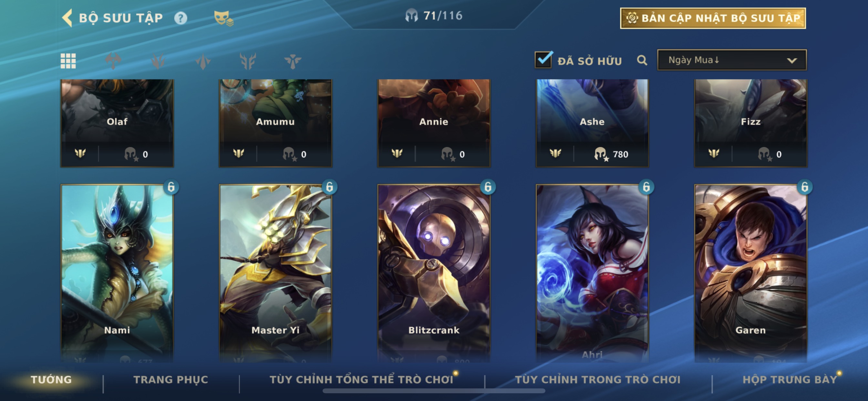This screenshot has width=868, height=401.
Task: Filter champions by the fighter role icon
Action: tap(113, 61)
